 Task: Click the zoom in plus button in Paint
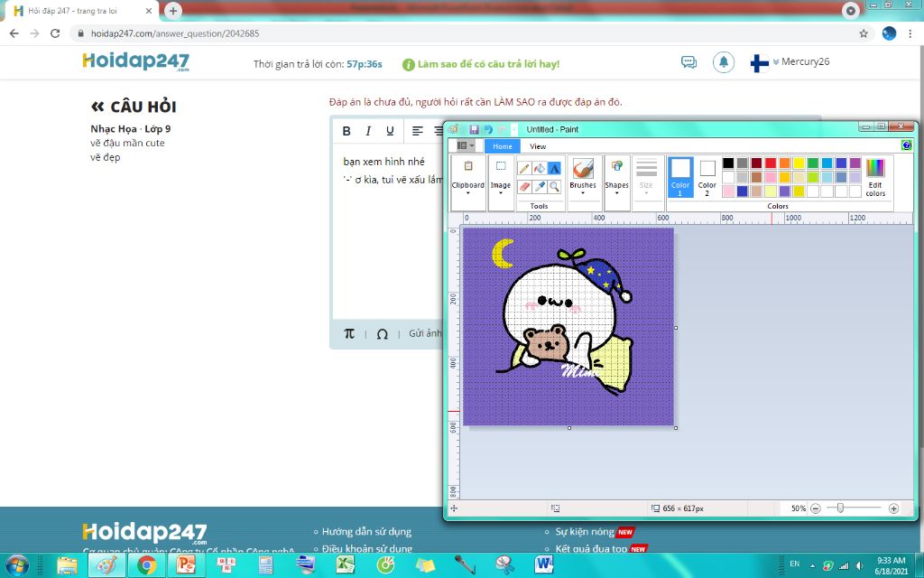coord(894,508)
